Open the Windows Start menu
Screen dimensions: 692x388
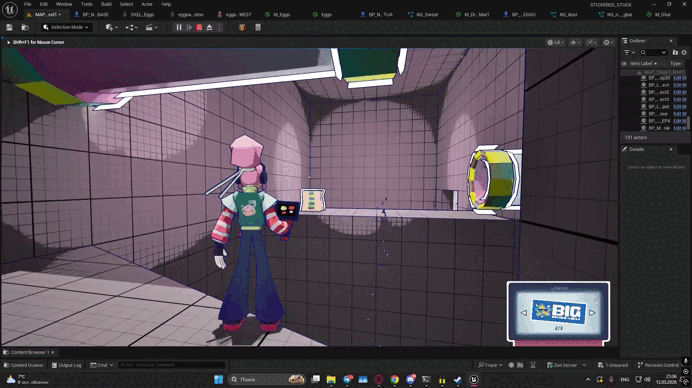coord(218,380)
